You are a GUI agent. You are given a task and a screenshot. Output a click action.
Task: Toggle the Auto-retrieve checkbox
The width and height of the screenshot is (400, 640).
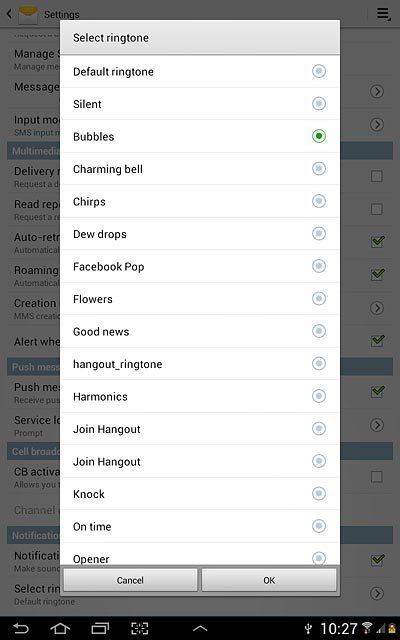[377, 241]
